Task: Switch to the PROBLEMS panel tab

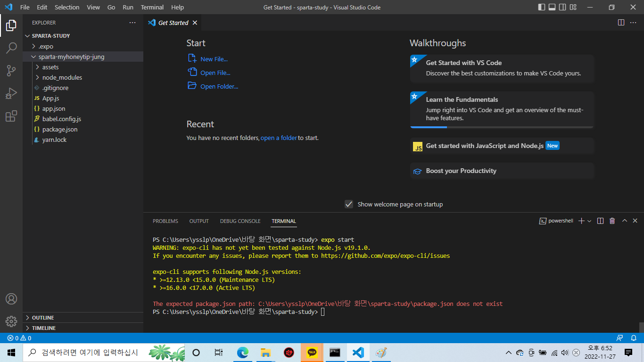Action: point(165,221)
